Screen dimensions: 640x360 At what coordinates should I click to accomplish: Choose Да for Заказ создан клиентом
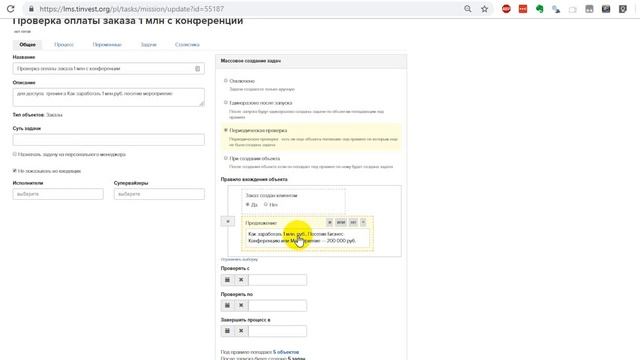[x=248, y=204]
